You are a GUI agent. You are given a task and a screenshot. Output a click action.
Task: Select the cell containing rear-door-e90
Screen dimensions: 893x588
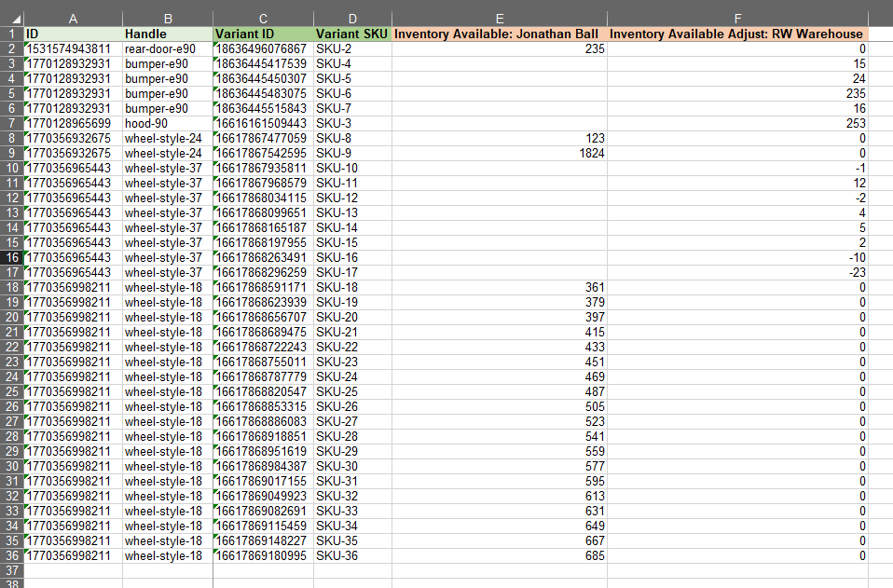click(167, 48)
